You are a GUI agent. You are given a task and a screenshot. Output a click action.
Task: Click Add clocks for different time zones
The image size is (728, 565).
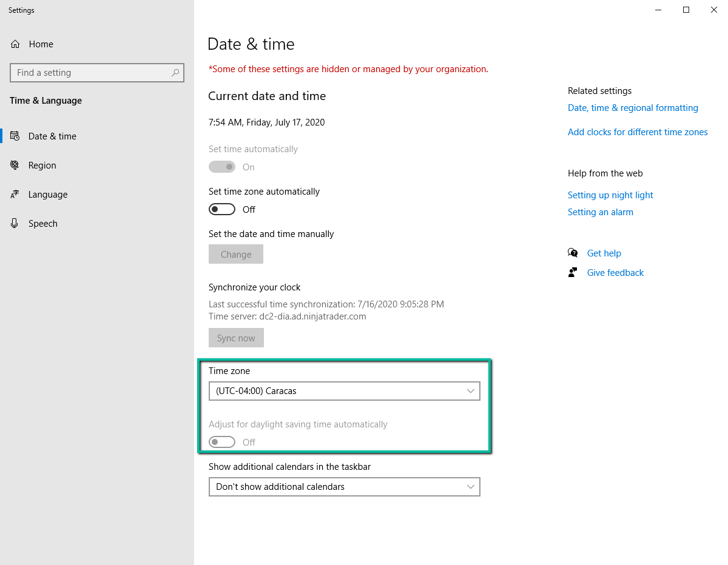point(638,132)
